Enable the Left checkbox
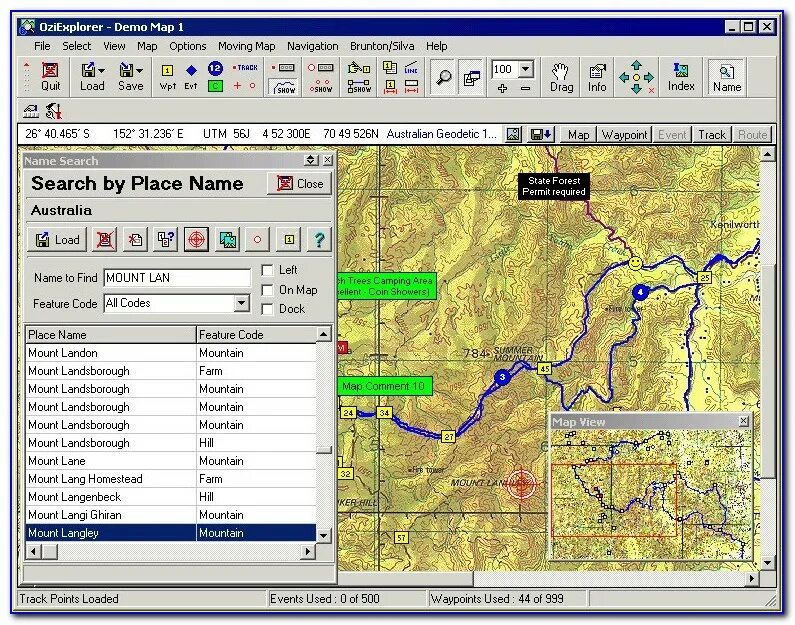This screenshot has width=795, height=625. (267, 270)
